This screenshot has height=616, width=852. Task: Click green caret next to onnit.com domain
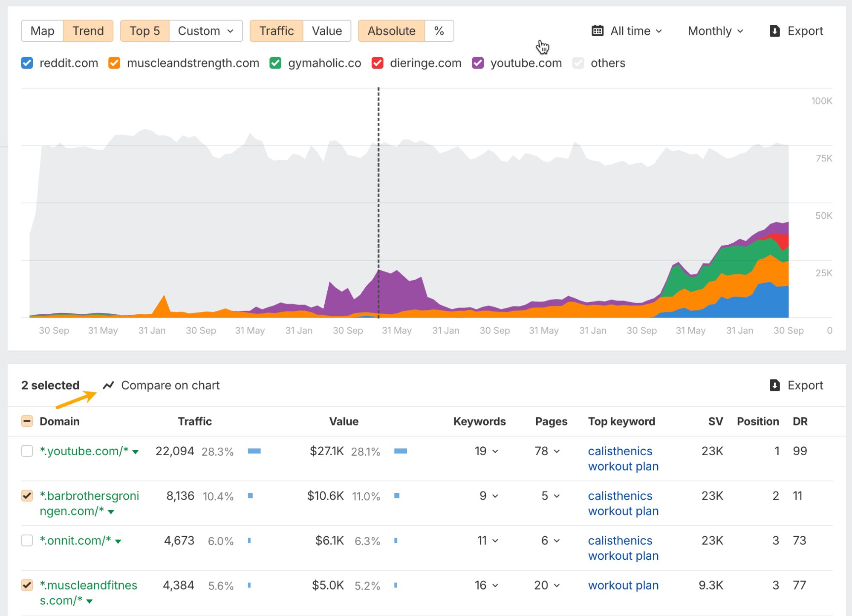coord(118,541)
